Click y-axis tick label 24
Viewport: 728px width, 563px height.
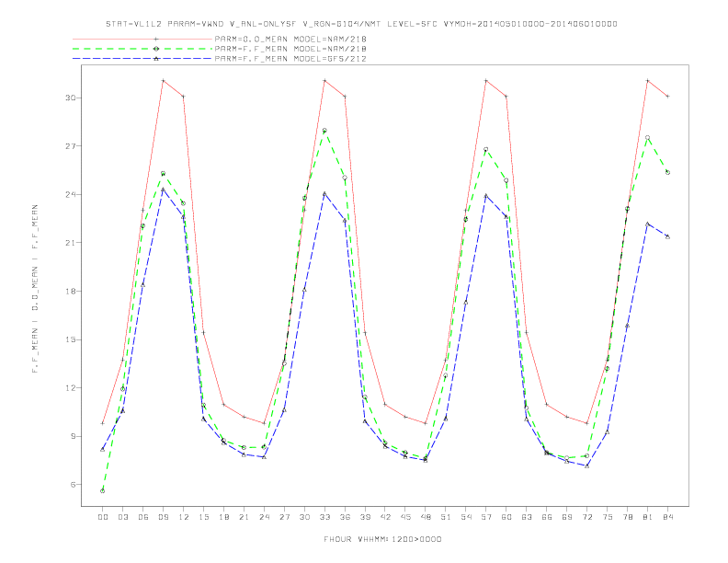tap(70, 194)
